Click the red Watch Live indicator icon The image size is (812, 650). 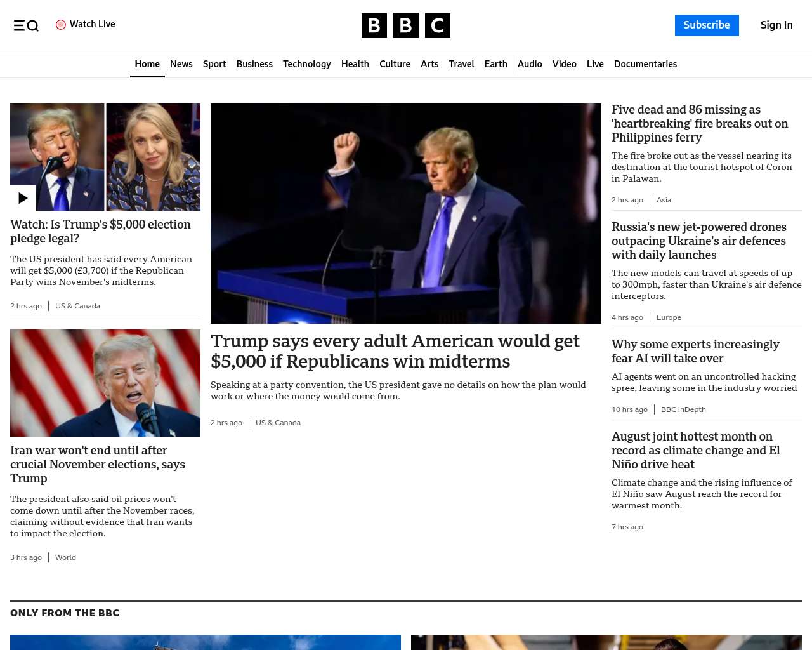tap(61, 25)
